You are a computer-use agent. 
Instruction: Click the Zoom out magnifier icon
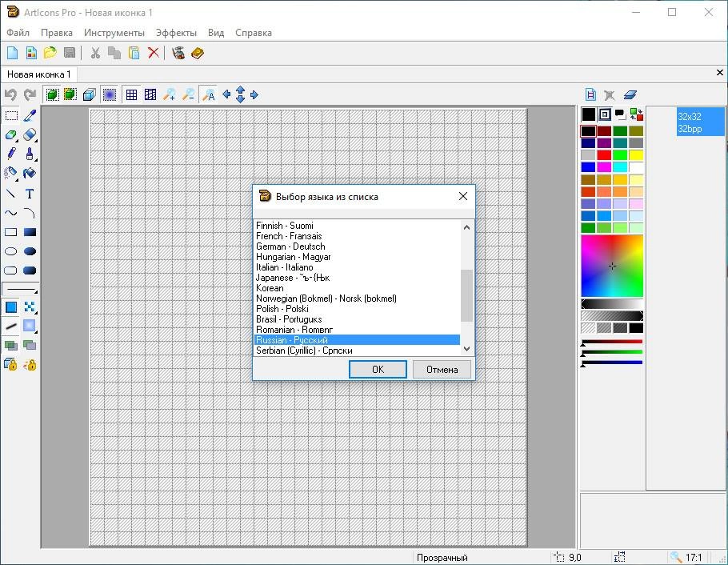pos(189,94)
